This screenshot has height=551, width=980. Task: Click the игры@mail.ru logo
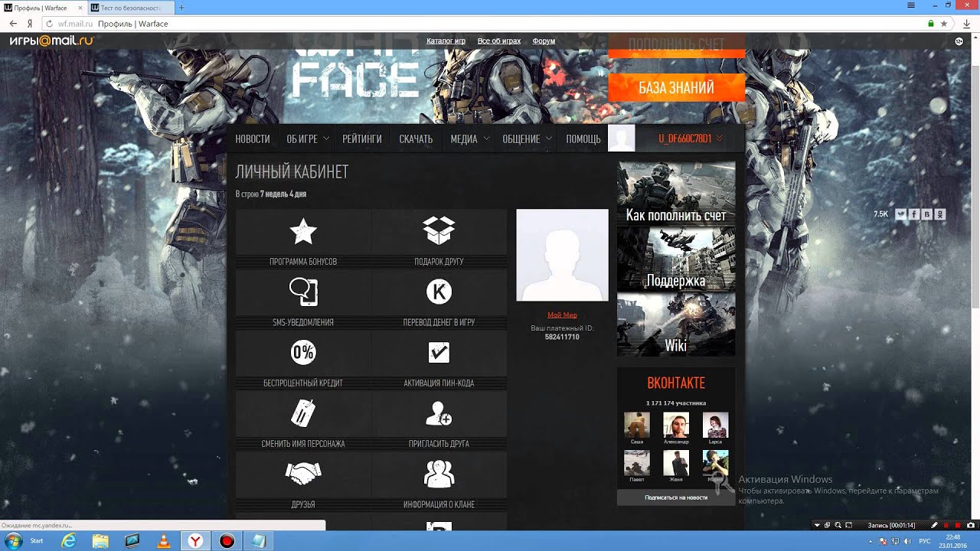[51, 41]
